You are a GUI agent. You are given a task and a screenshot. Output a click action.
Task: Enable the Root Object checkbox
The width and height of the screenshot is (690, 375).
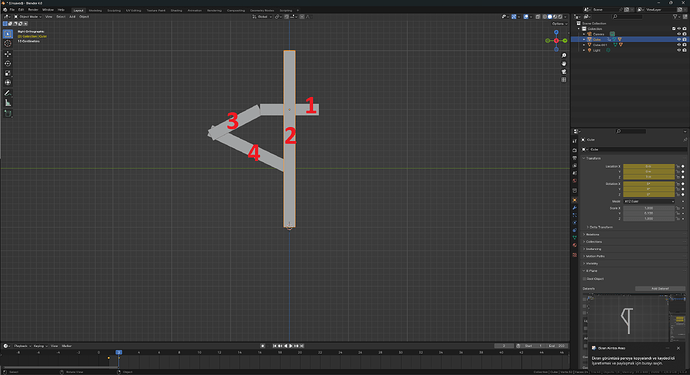585,279
